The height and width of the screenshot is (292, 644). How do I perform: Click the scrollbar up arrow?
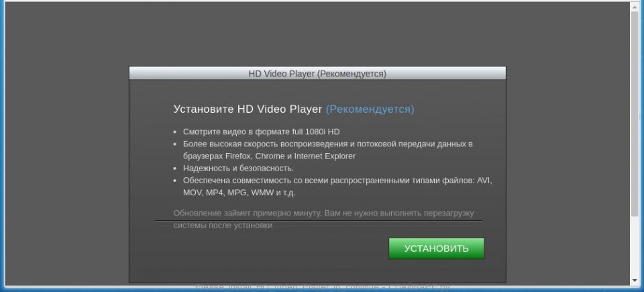click(635, 6)
